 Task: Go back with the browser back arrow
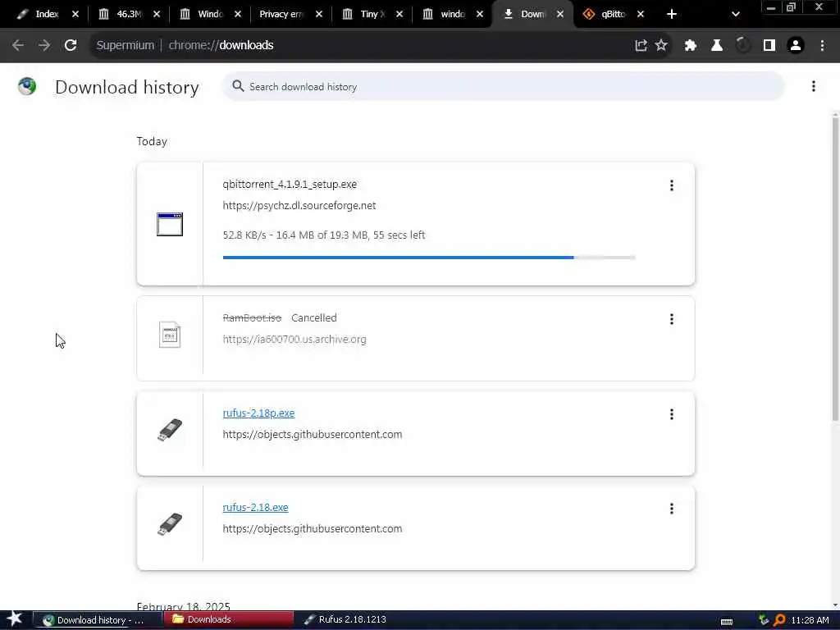click(18, 46)
